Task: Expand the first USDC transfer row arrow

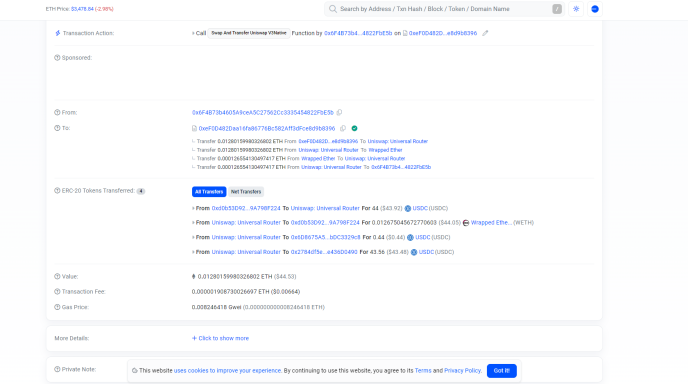Action: (x=193, y=208)
